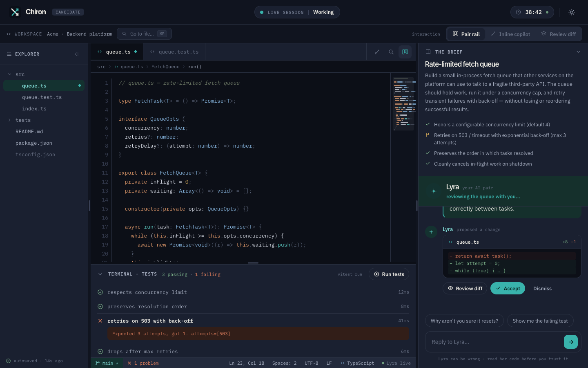Collapse the terminal panel chevron
Viewport: 588px width, 368px height.
(x=100, y=274)
